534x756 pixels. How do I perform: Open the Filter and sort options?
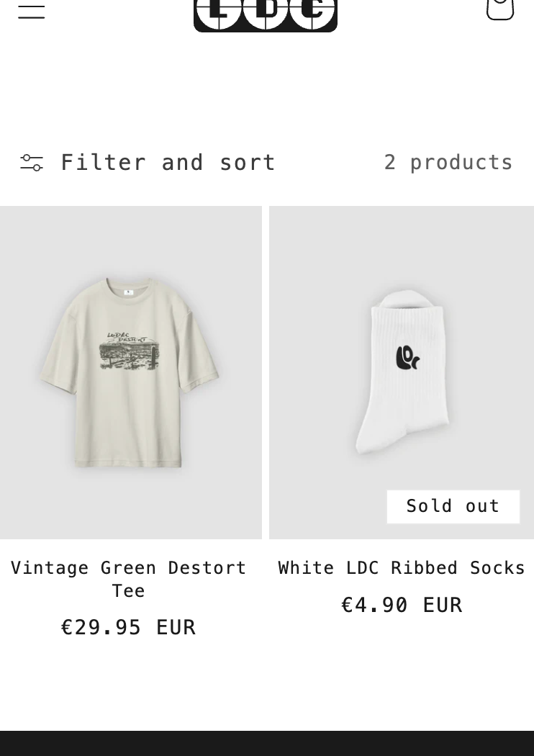click(x=168, y=163)
